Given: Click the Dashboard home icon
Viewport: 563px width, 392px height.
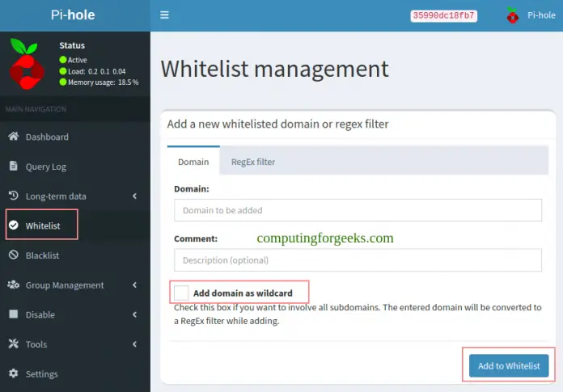Looking at the screenshot, I should tap(13, 137).
